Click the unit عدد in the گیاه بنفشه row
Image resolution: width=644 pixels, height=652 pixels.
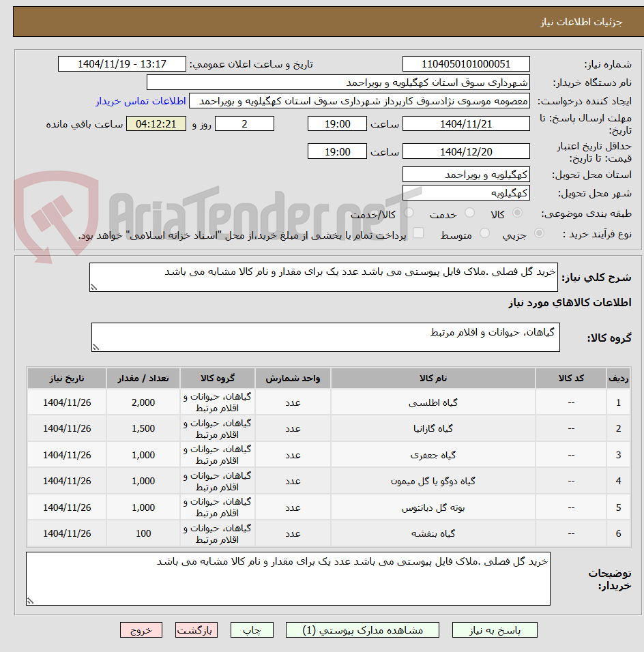(293, 533)
